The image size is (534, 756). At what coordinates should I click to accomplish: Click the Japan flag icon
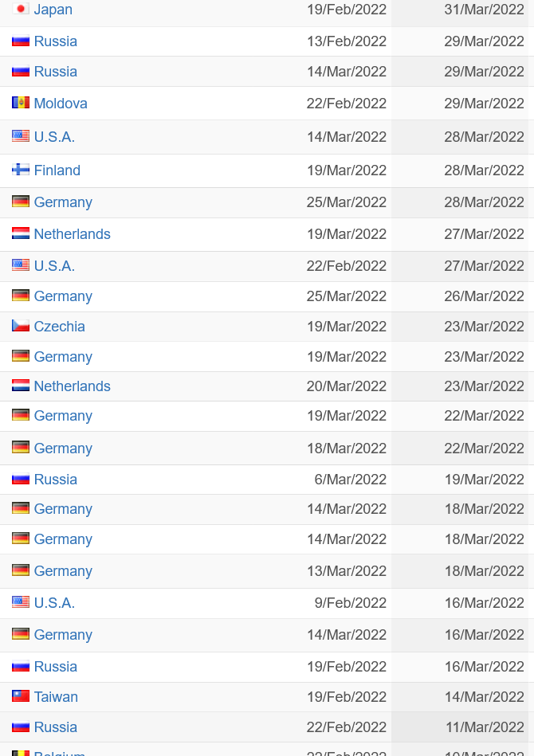click(x=21, y=9)
